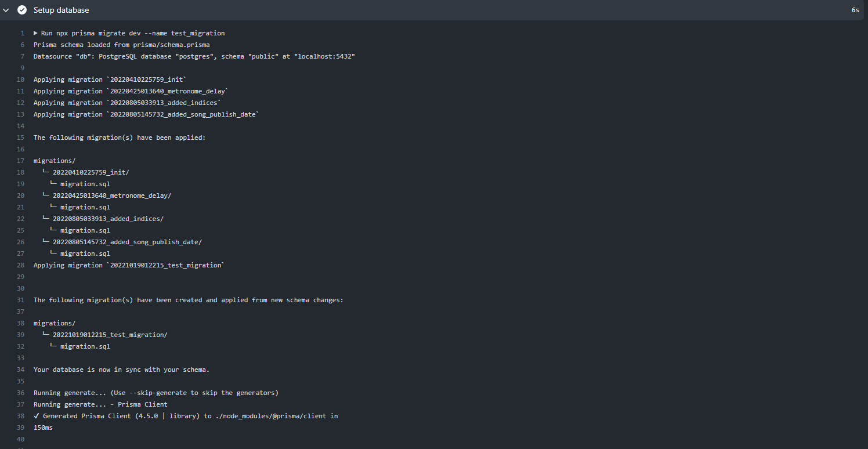This screenshot has width=868, height=449.
Task: Click line number 1 anchor
Action: pyautogui.click(x=22, y=33)
